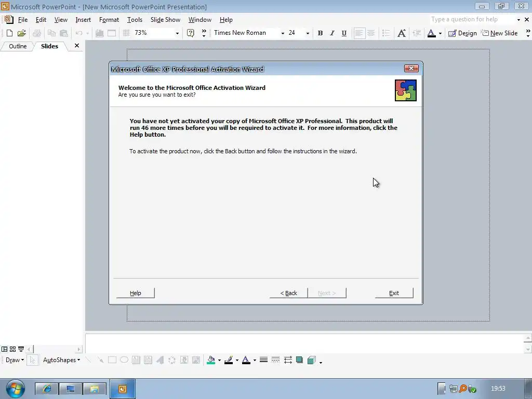Viewport: 532px width, 399px height.
Task: Switch to Normal View icon
Action: click(4, 349)
